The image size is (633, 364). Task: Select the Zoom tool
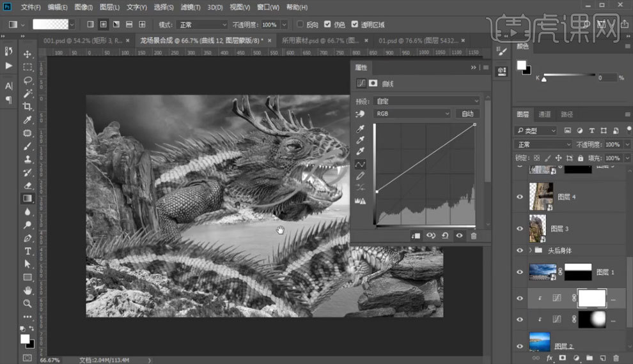click(x=27, y=303)
